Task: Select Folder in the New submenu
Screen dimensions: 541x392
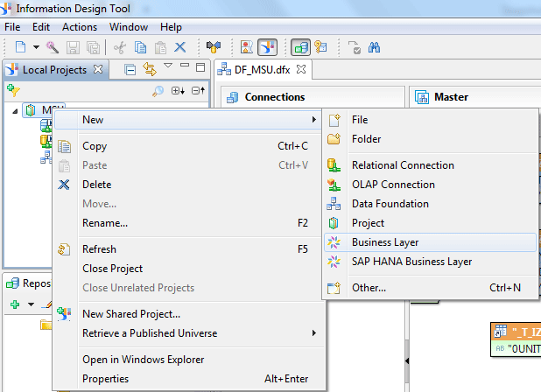Action: tap(430, 139)
